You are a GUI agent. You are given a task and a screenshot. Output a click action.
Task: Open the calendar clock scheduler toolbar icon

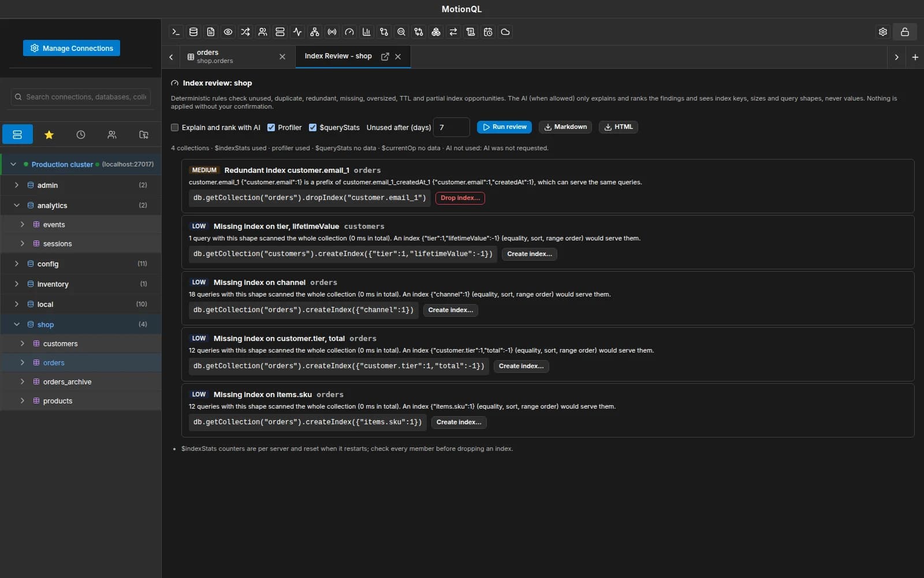[x=488, y=32]
